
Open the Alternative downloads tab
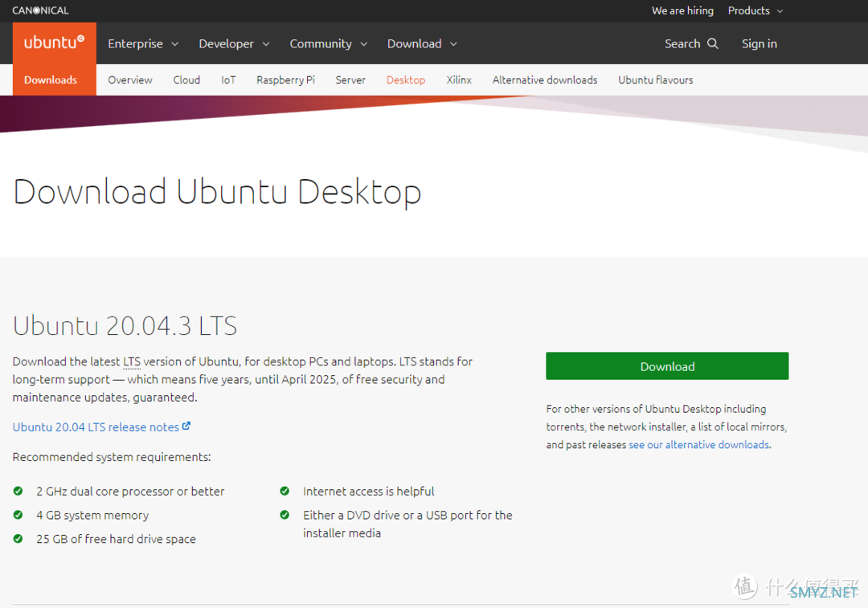(545, 80)
